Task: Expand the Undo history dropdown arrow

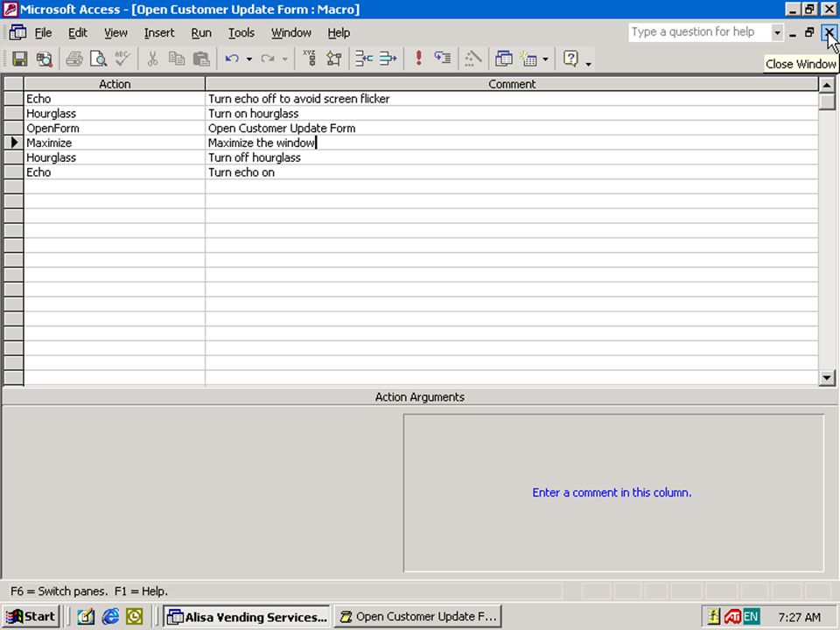Action: (249, 59)
